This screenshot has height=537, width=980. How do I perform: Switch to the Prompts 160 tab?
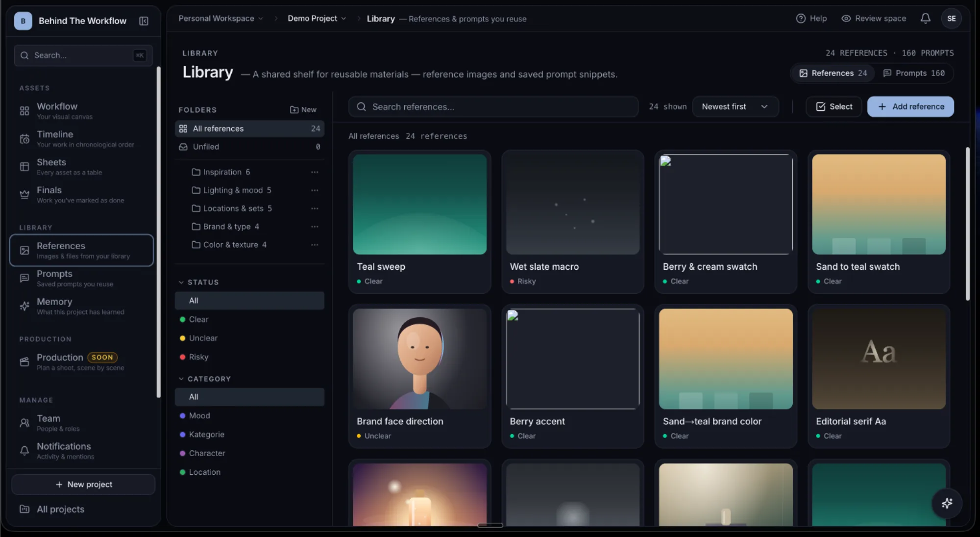pos(914,73)
